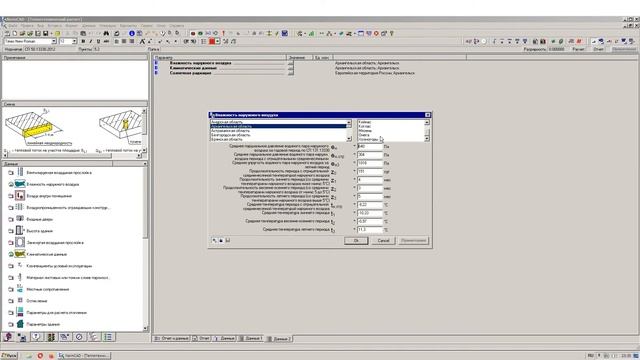
Task: Click the NormCAD button in the taskbar
Action: [84, 356]
